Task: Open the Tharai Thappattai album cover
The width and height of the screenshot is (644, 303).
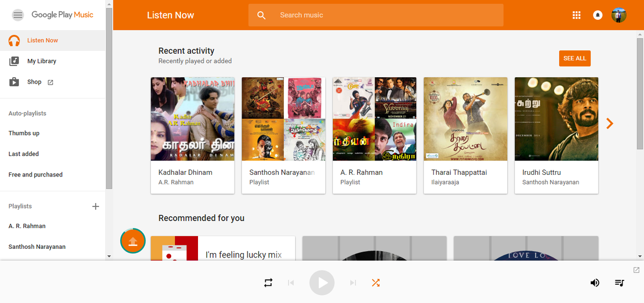Action: [465, 119]
